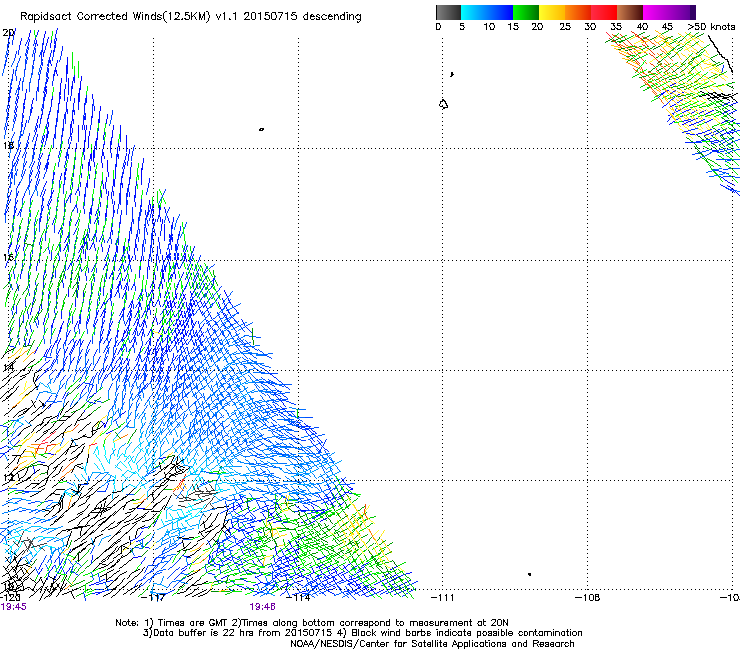The height and width of the screenshot is (650, 740).
Task: Click the 'Times are GMT' note line
Action: tap(312, 623)
